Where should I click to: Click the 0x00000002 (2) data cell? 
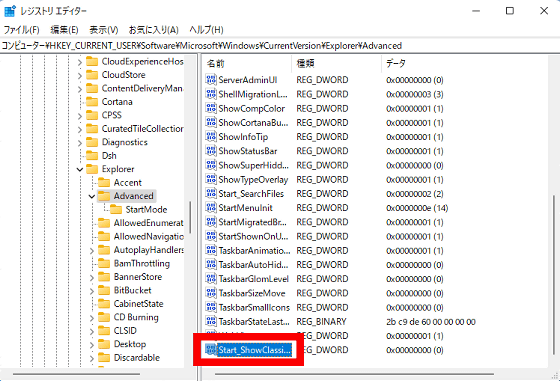click(415, 194)
